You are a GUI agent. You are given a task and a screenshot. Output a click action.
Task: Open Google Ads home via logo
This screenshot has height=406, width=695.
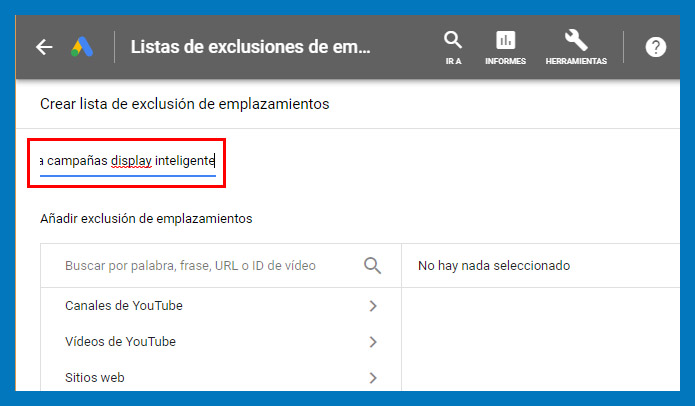tap(82, 47)
